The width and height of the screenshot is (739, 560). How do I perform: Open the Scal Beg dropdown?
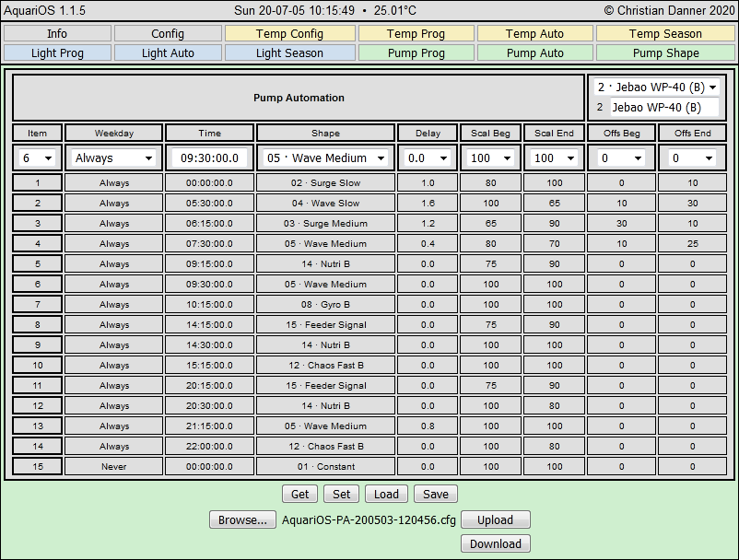click(x=490, y=158)
